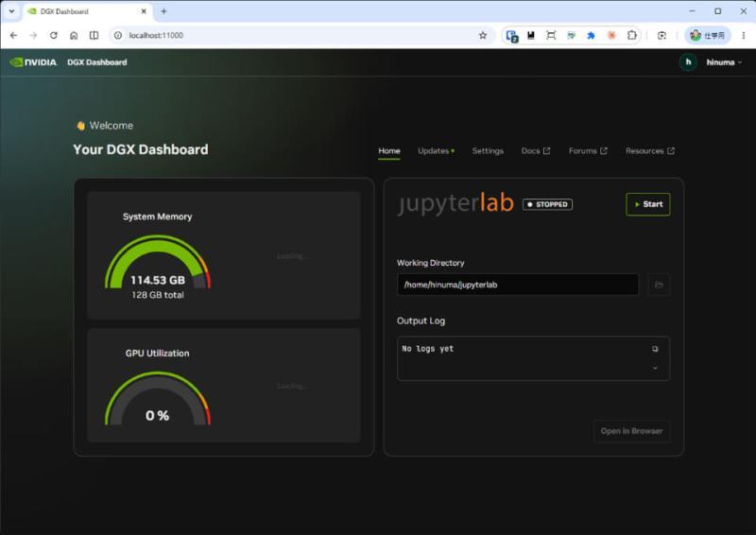Viewport: 756px width, 535px height.
Task: Expand the output log with chevron
Action: click(655, 368)
